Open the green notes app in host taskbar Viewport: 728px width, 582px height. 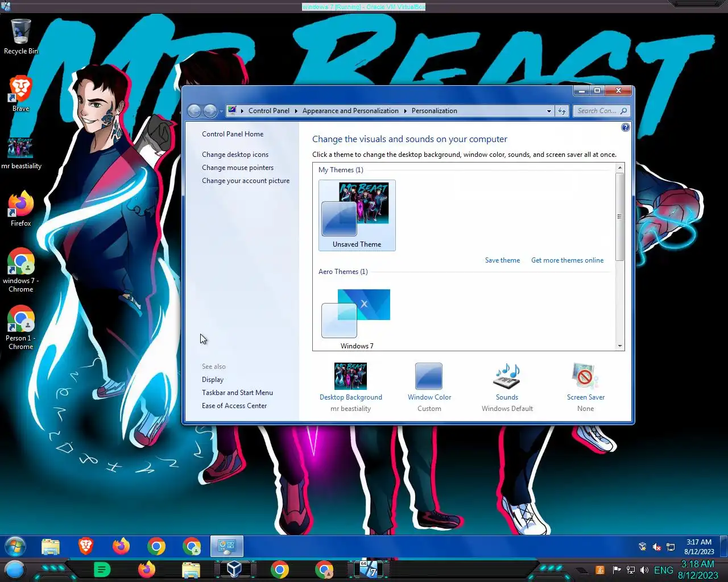pos(102,569)
